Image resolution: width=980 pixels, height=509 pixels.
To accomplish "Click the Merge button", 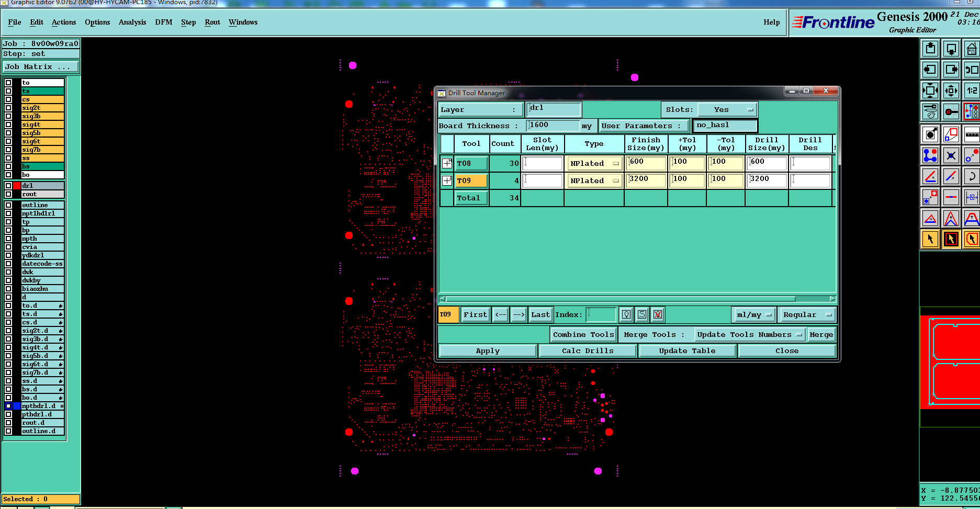I will point(821,334).
